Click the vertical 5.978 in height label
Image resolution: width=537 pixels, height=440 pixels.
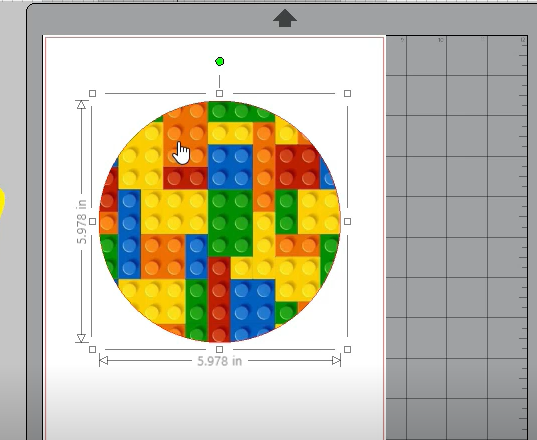click(x=82, y=222)
